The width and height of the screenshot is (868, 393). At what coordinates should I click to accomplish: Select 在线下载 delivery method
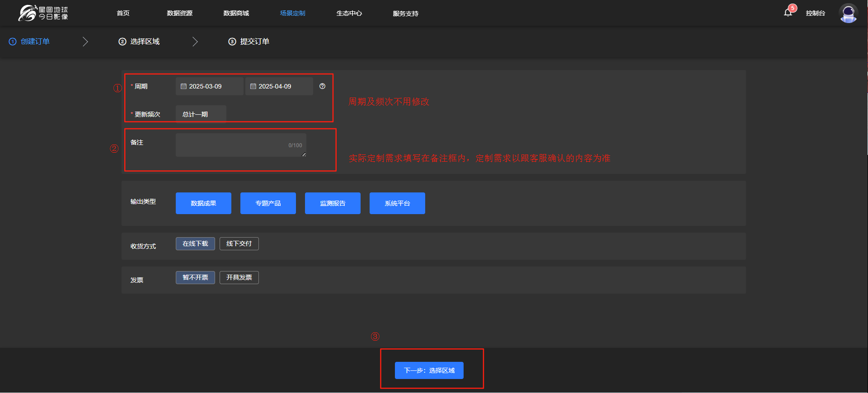195,244
